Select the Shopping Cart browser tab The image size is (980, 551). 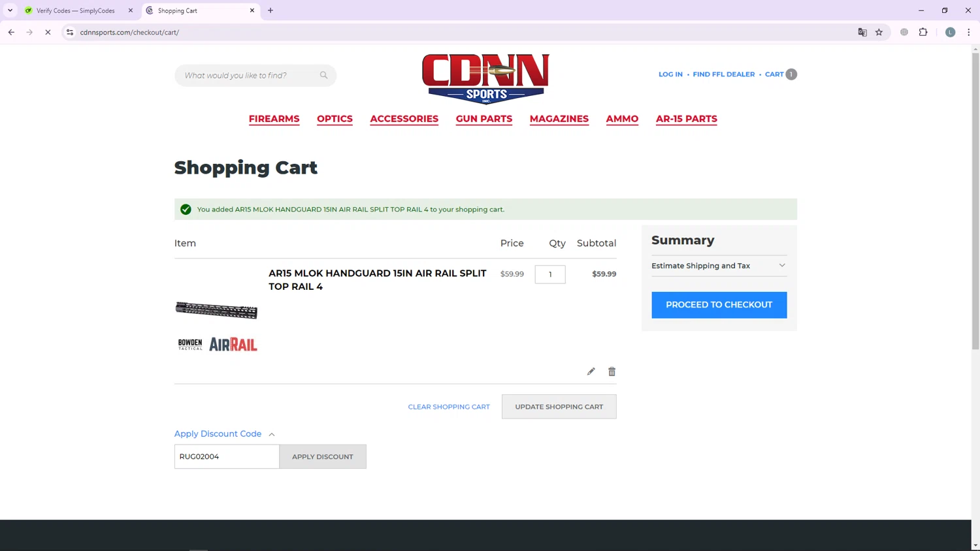[200, 10]
